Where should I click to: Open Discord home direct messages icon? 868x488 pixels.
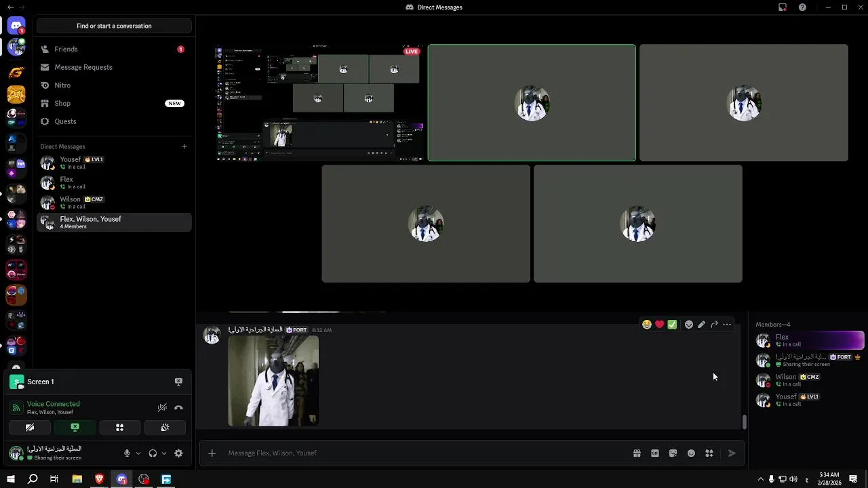[x=16, y=26]
